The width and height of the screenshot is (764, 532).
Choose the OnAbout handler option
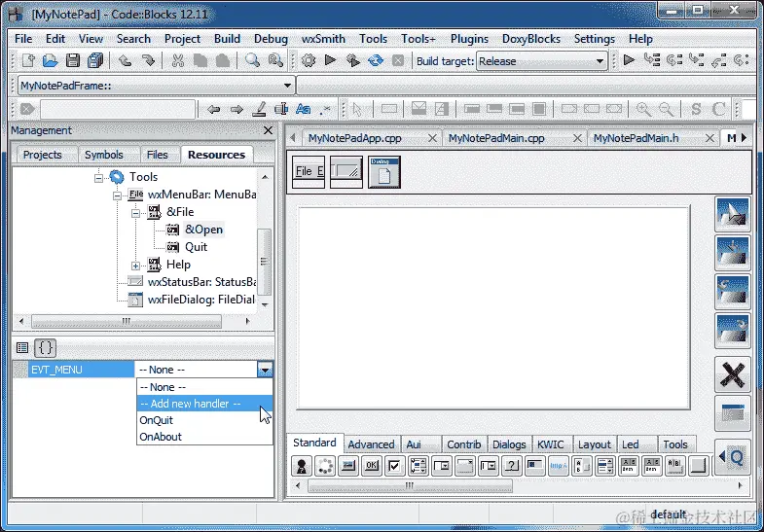tap(204, 437)
